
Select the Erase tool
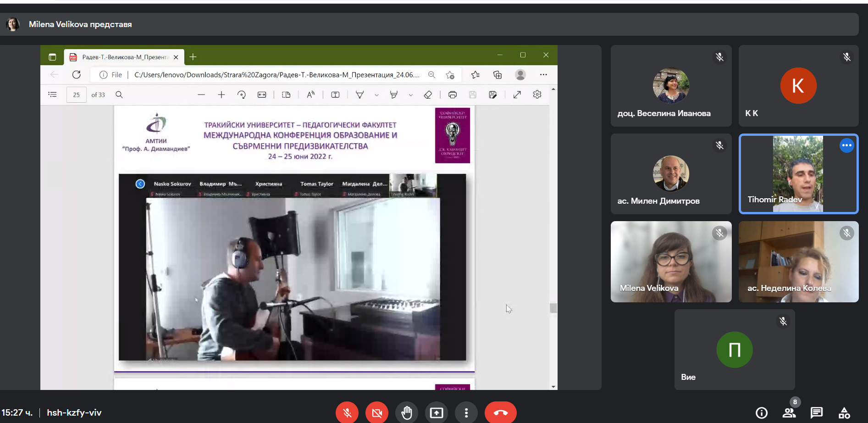[x=428, y=95]
